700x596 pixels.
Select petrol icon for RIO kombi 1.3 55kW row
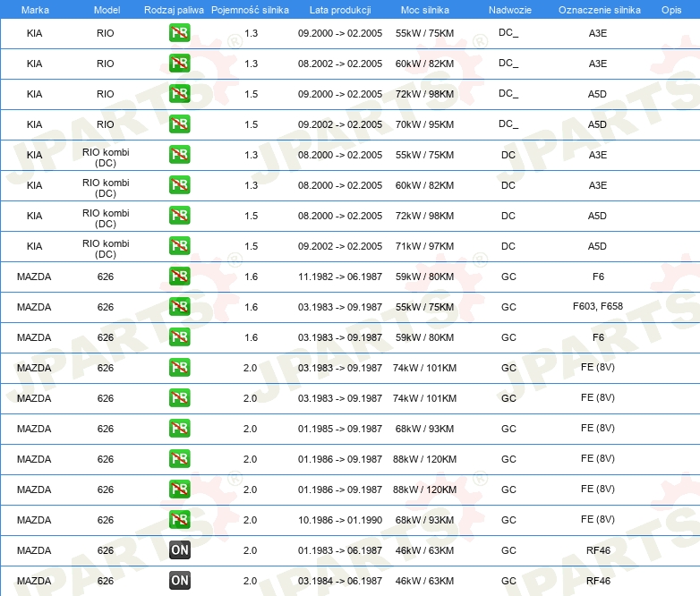click(179, 155)
